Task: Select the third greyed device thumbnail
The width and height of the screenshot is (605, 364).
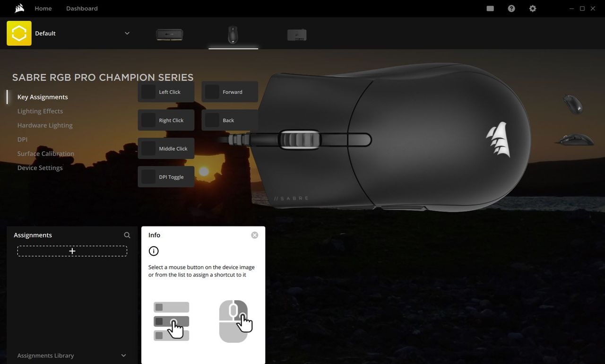Action: pyautogui.click(x=297, y=35)
